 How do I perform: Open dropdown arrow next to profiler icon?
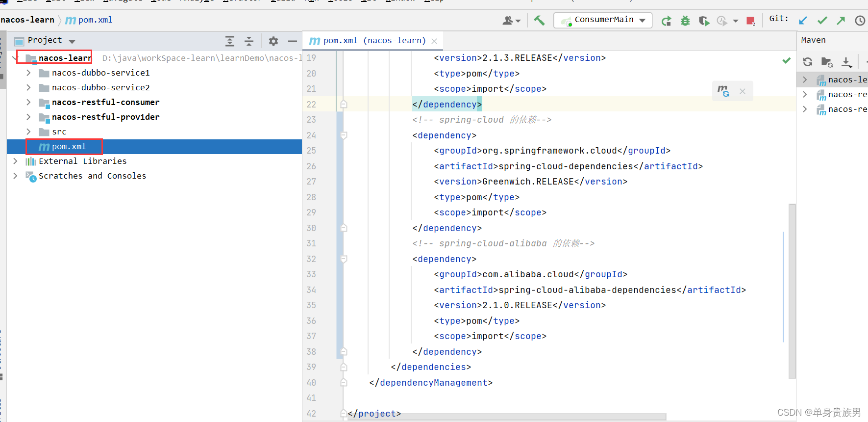736,21
